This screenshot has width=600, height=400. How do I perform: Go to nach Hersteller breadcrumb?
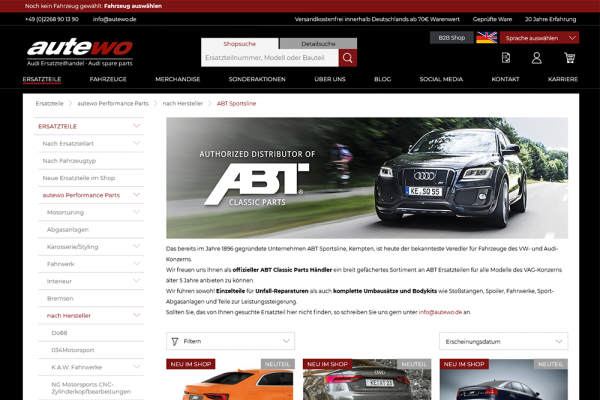tap(183, 103)
